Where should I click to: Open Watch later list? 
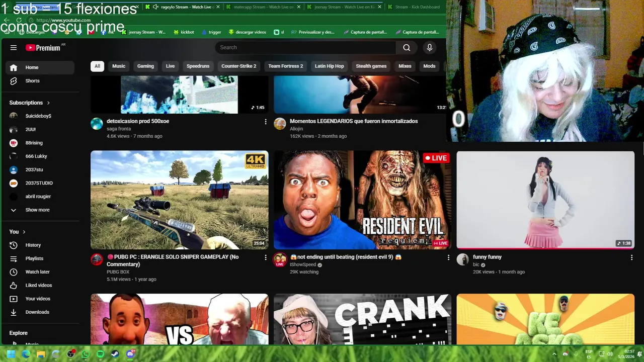(x=40, y=272)
